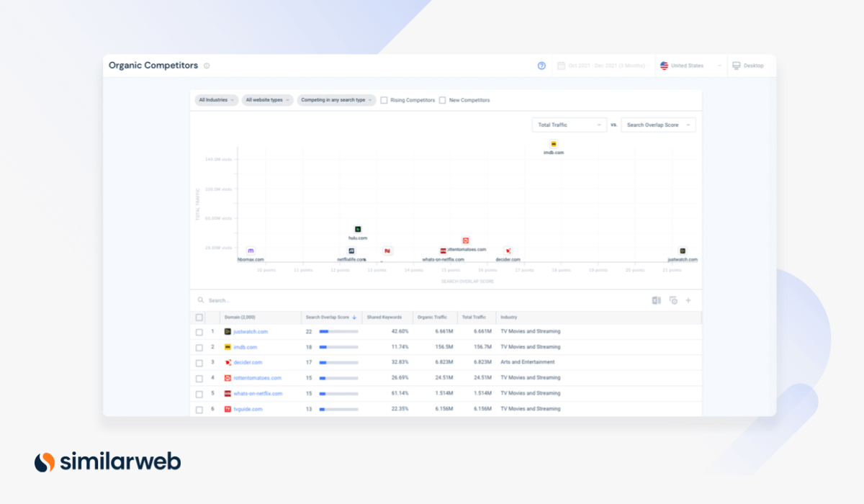Select the imdb.com point on the chart

pos(553,144)
